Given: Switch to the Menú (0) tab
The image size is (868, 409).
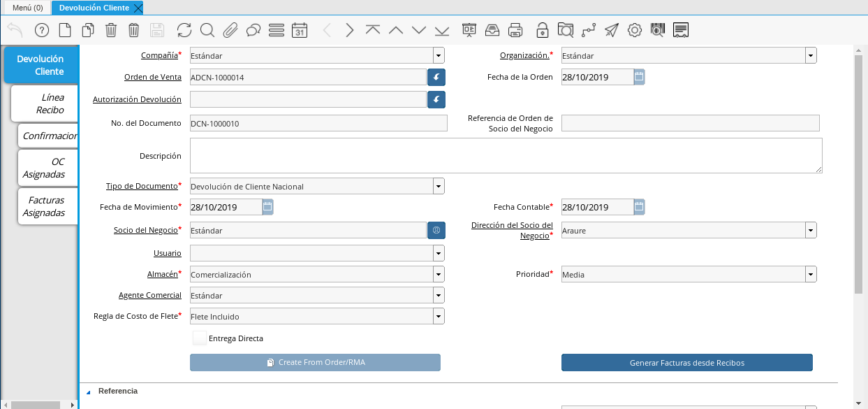Looking at the screenshot, I should coord(28,8).
